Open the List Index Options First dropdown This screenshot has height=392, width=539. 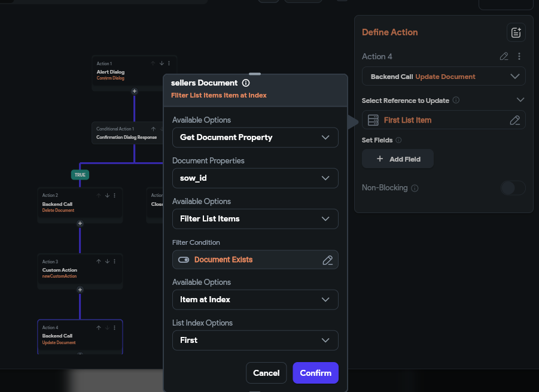tap(255, 341)
